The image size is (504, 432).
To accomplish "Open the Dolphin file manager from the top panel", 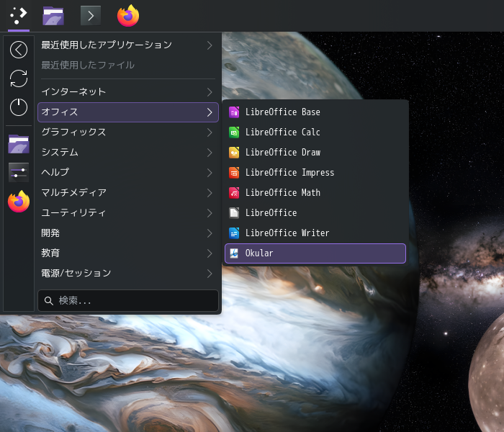I will pyautogui.click(x=53, y=15).
